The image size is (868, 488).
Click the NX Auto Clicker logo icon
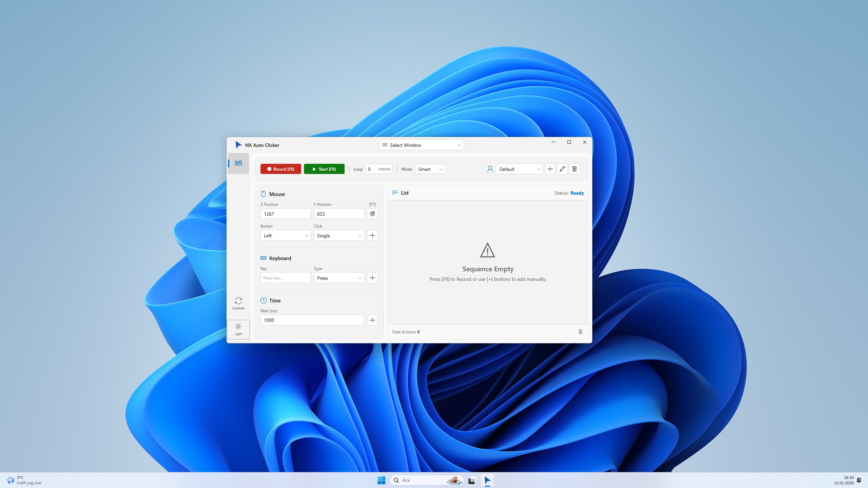[238, 145]
